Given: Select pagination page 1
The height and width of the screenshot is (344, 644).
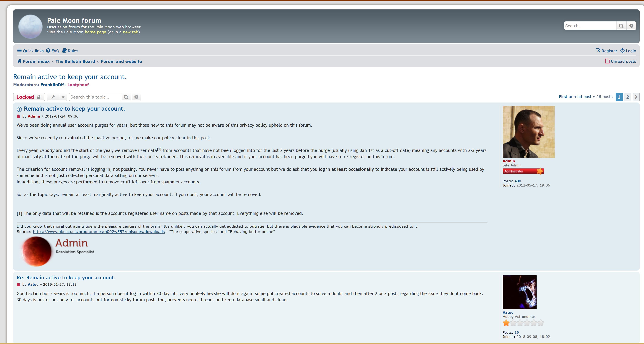Looking at the screenshot, I should coord(619,97).
